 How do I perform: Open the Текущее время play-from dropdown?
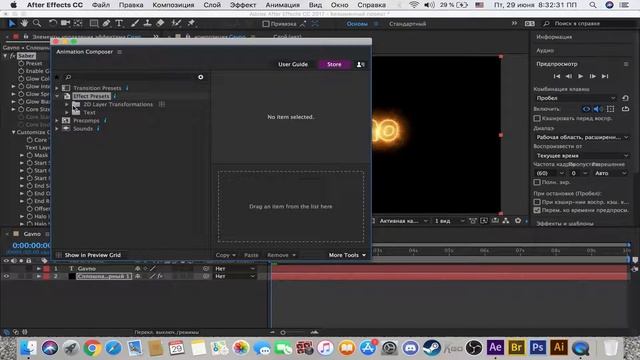pos(582,156)
